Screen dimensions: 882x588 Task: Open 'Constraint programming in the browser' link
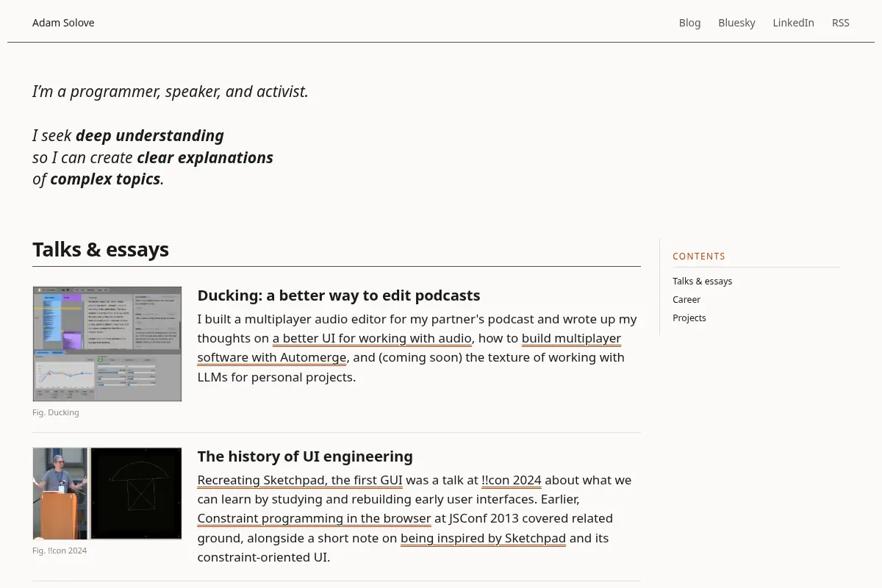click(314, 518)
